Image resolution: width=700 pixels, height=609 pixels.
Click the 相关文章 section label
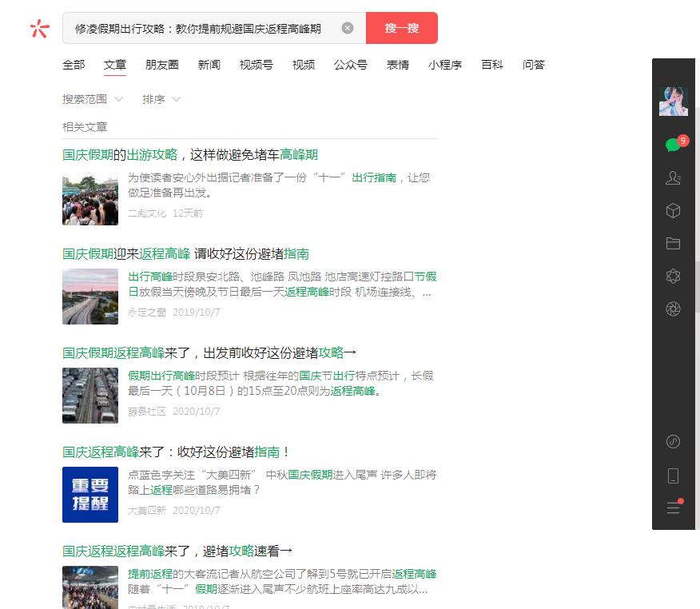[85, 127]
